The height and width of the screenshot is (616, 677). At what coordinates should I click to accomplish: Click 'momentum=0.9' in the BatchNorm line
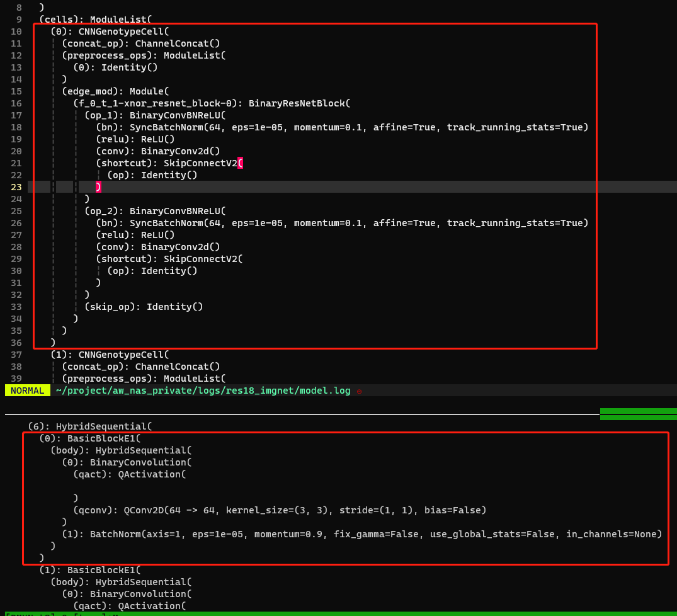pos(288,534)
